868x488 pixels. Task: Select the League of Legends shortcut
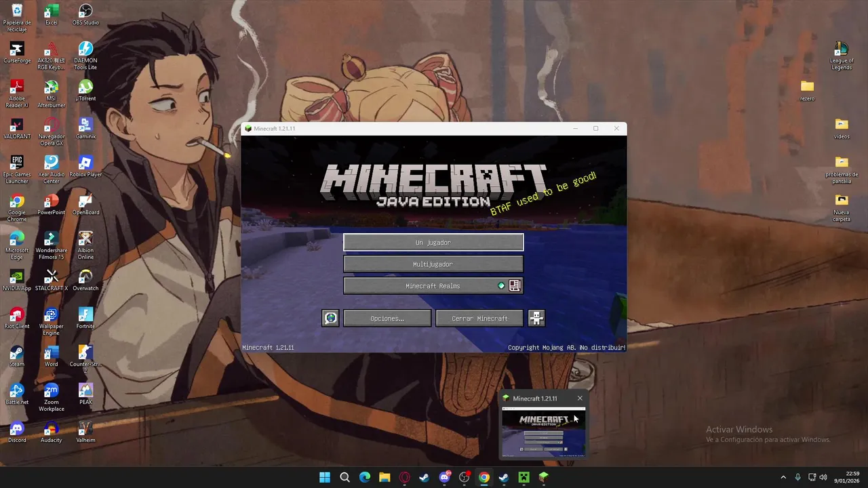coord(842,56)
